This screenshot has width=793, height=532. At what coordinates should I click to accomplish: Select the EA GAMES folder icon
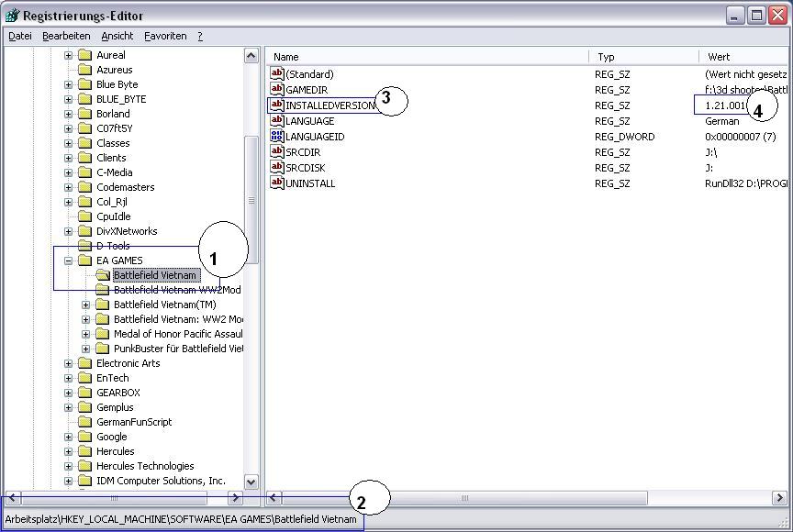[85, 260]
